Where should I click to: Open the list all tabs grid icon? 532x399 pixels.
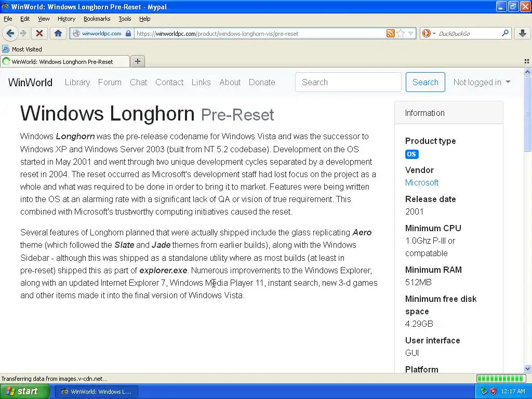click(x=527, y=61)
